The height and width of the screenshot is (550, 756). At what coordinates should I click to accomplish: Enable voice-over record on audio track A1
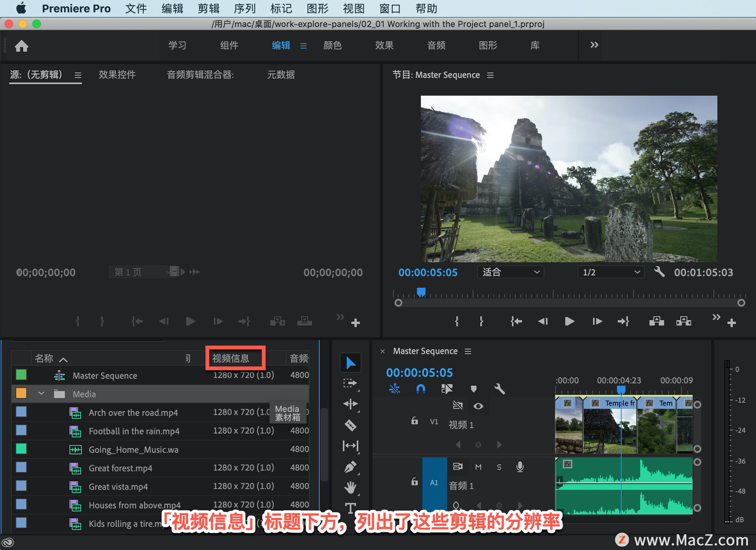click(520, 467)
